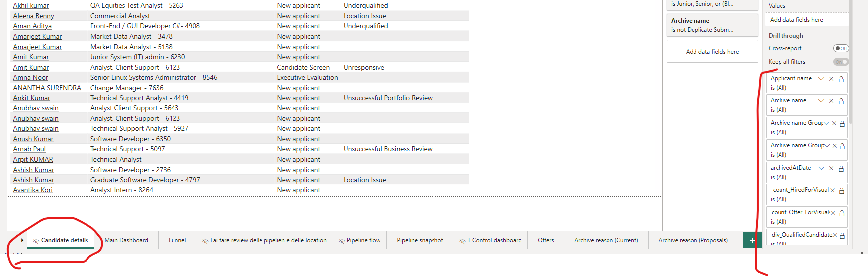
Task: Lock the archivedAtDate filter
Action: [841, 168]
